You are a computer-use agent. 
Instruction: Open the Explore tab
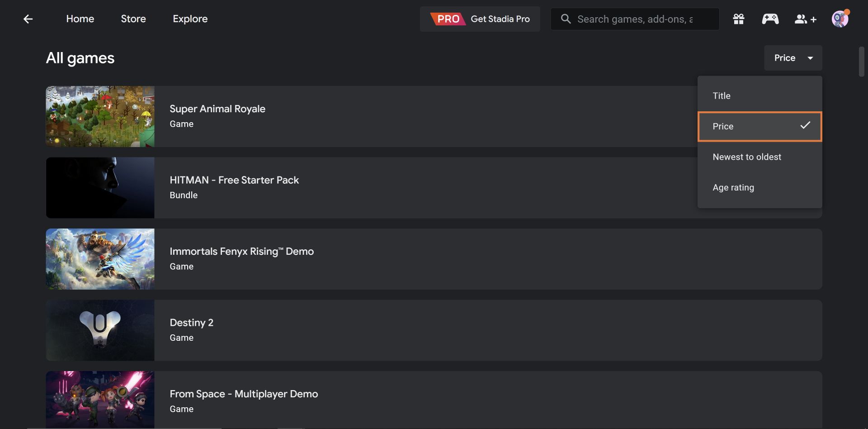pos(190,19)
